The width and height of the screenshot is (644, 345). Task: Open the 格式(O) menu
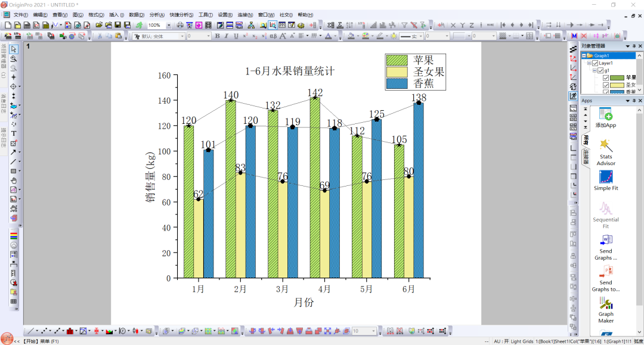point(96,15)
